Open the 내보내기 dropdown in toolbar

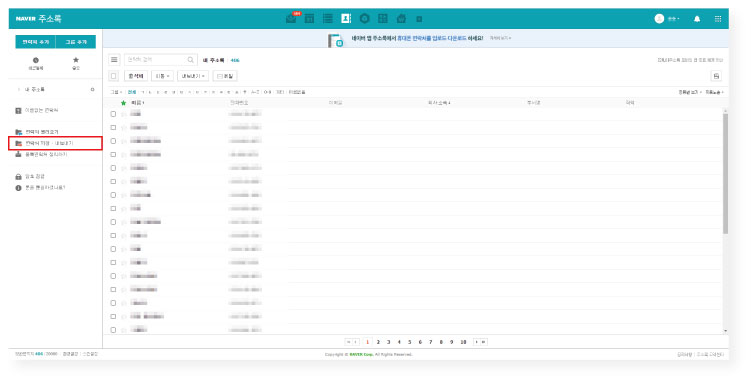[x=193, y=76]
